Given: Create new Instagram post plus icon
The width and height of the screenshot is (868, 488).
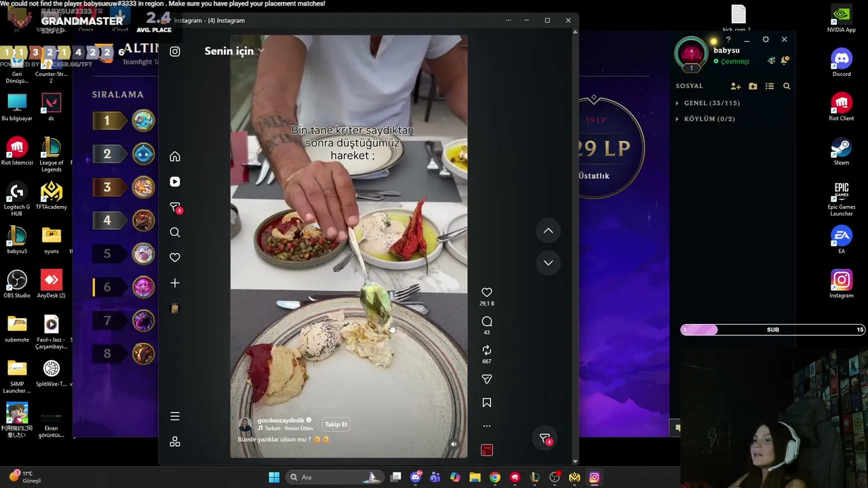Looking at the screenshot, I should tap(175, 283).
